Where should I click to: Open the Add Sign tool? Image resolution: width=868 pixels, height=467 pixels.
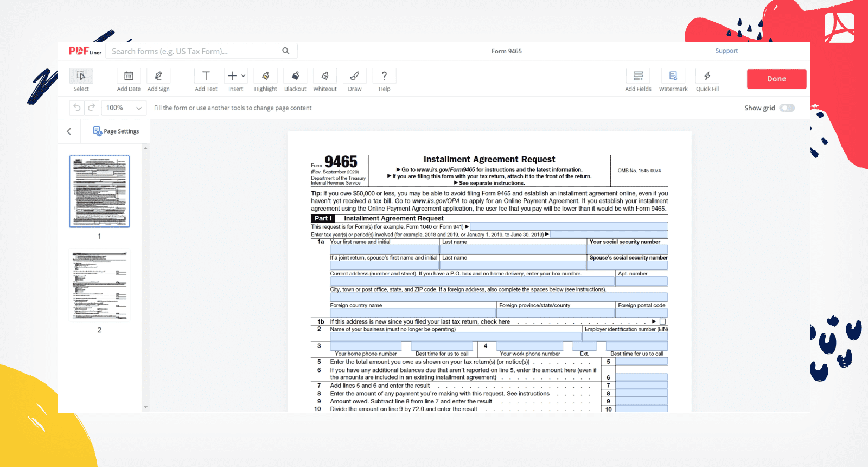[158, 80]
